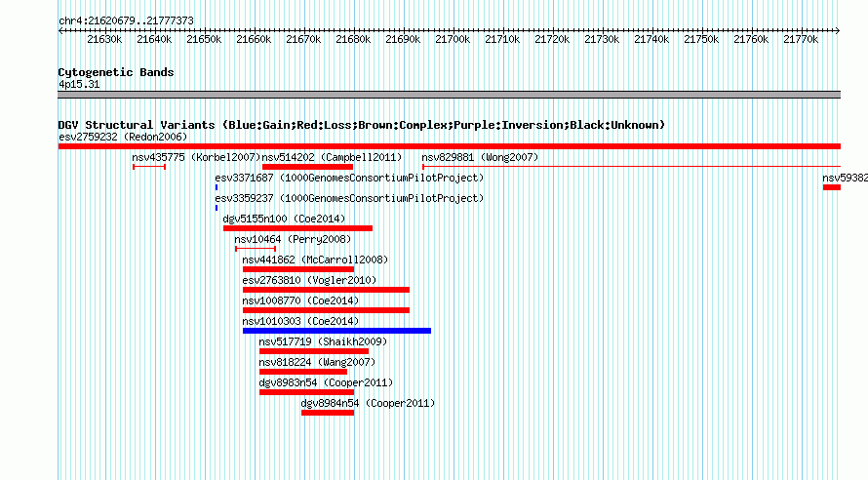This screenshot has width=868, height=480.
Task: Click the chr4:21620679..21777373 coordinate label
Action: [126, 21]
